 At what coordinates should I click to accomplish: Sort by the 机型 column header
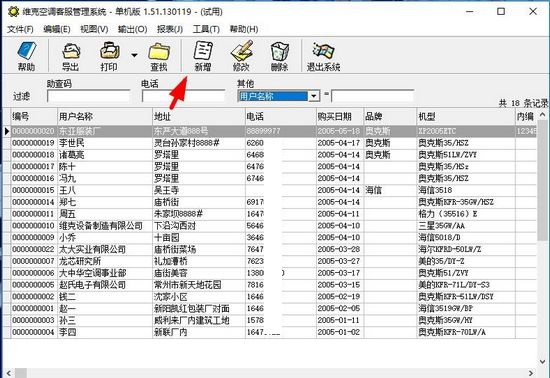[x=466, y=116]
